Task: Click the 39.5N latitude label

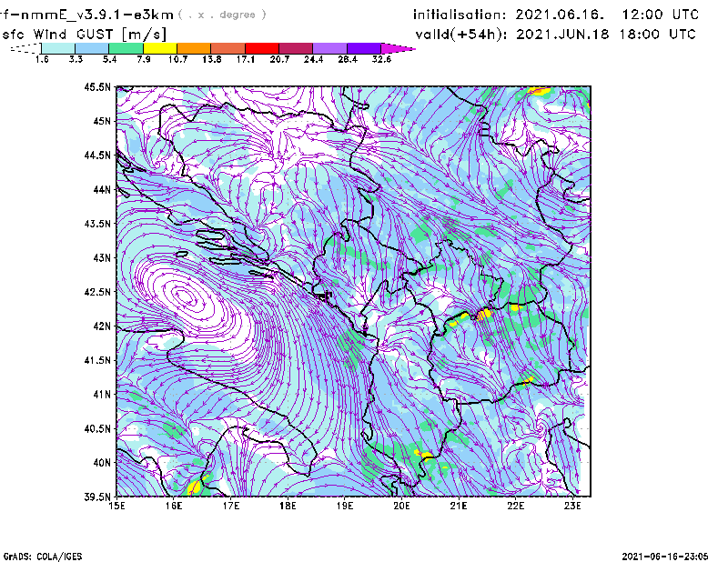Action: 97,497
